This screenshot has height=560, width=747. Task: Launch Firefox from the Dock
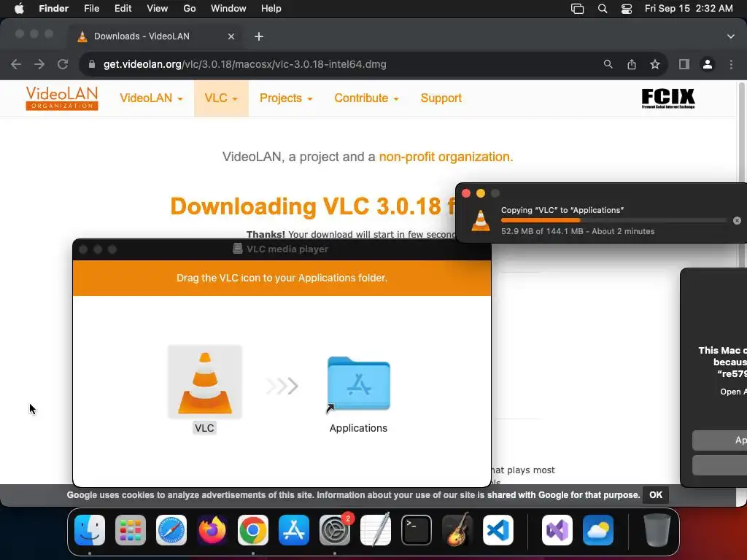[x=212, y=530]
